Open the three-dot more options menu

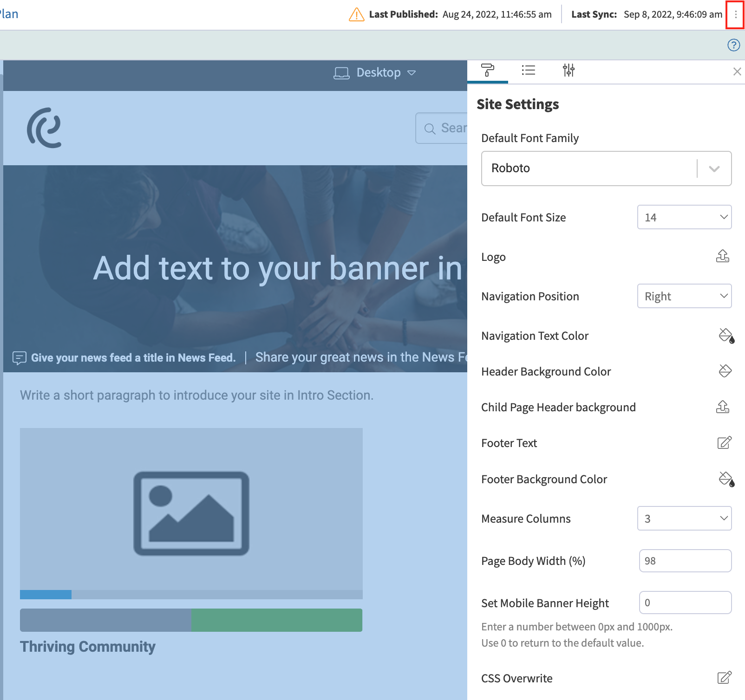point(735,15)
